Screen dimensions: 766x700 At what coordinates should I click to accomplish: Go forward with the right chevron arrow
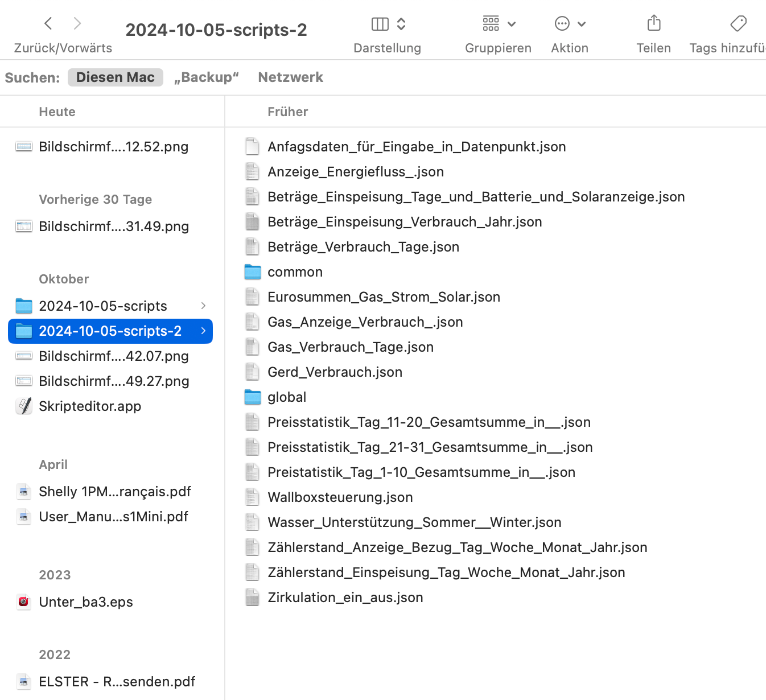77,23
